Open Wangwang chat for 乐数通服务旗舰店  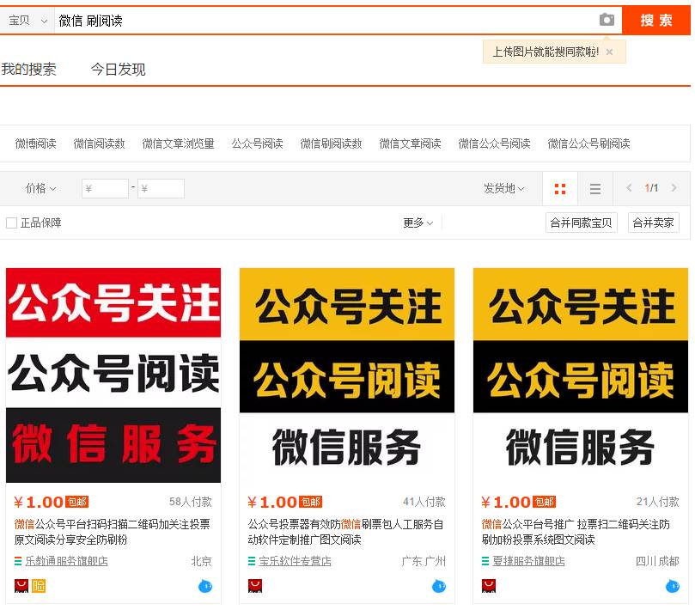(x=205, y=586)
